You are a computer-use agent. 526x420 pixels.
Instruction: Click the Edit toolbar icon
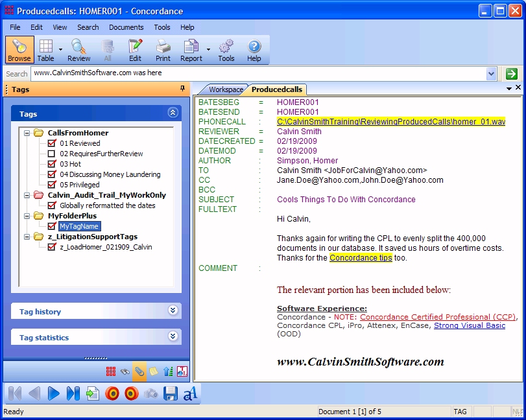tap(135, 50)
